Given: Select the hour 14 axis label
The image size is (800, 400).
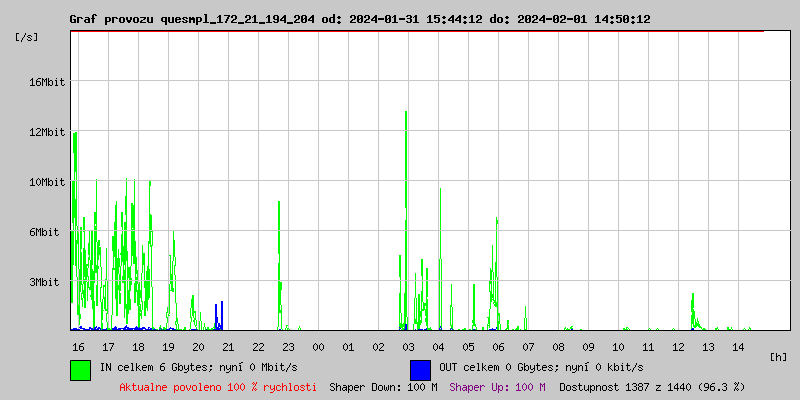Looking at the screenshot, I should [x=738, y=347].
